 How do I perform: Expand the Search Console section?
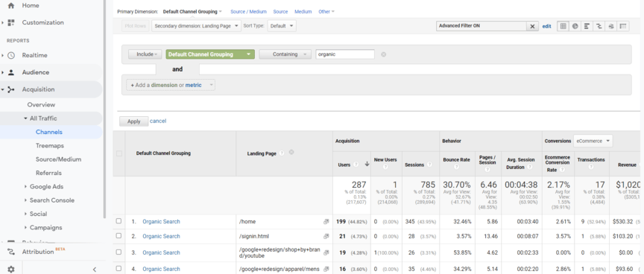[25, 200]
